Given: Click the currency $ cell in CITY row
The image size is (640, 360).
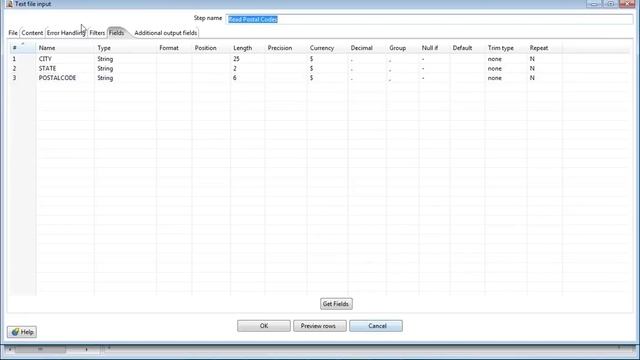Looking at the screenshot, I should pyautogui.click(x=327, y=59).
